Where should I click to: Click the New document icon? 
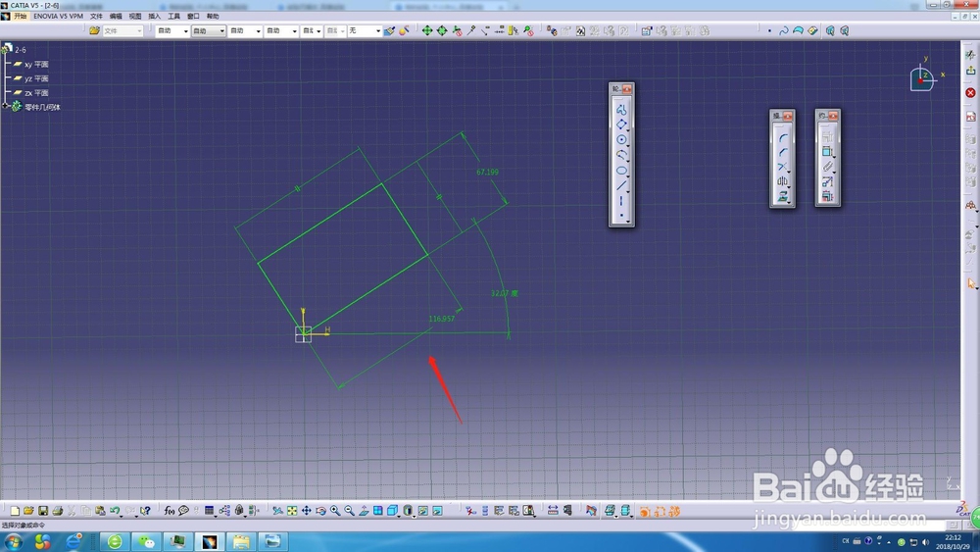point(15,511)
